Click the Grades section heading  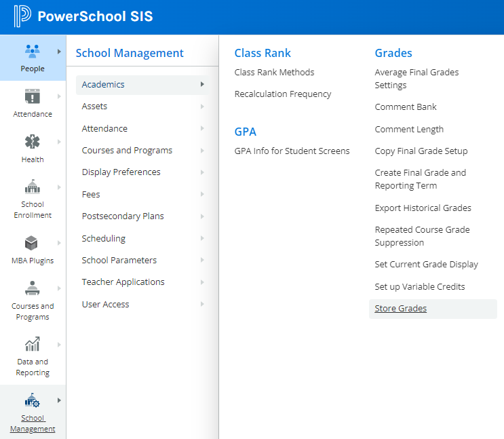[393, 53]
